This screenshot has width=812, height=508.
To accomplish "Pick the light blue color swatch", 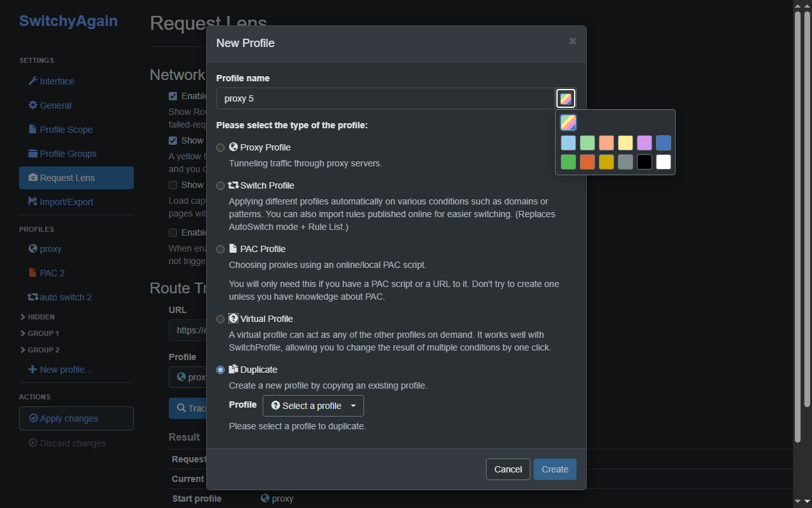I will point(568,143).
